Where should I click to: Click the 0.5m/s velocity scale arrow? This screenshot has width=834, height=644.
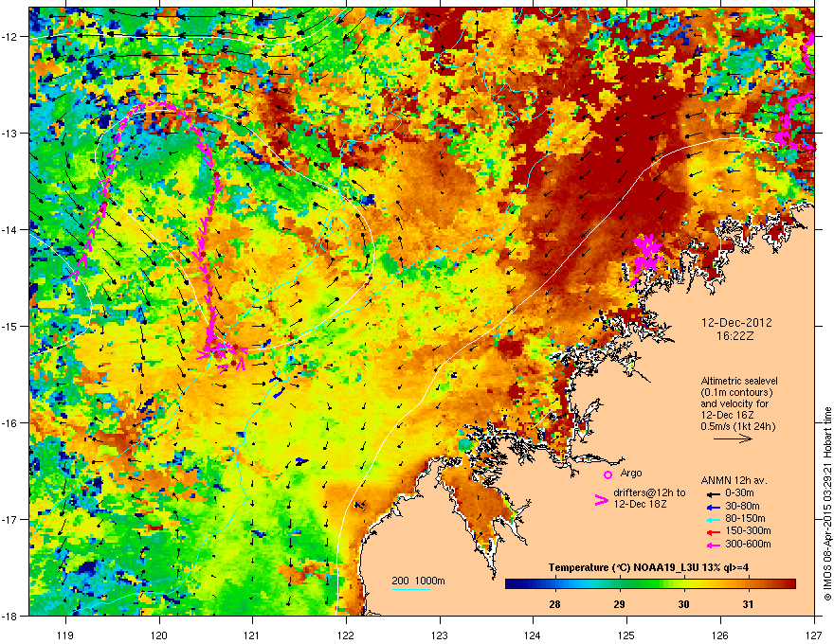(x=733, y=438)
